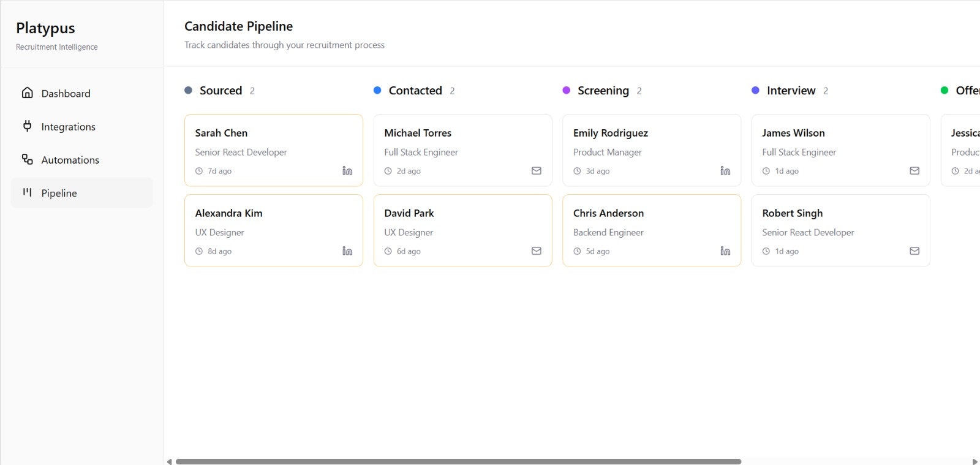Click LinkedIn icon on Sarah Chen card
Viewport: 980px width, 465px height.
[x=347, y=171]
